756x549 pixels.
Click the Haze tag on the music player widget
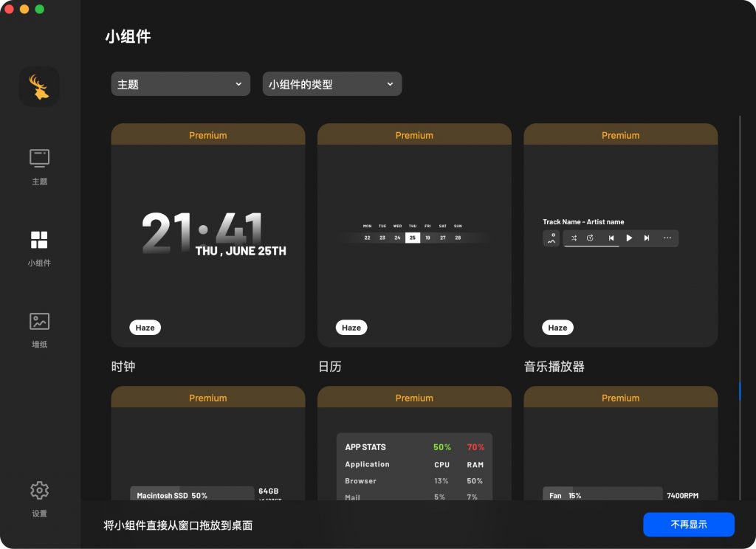tap(557, 327)
